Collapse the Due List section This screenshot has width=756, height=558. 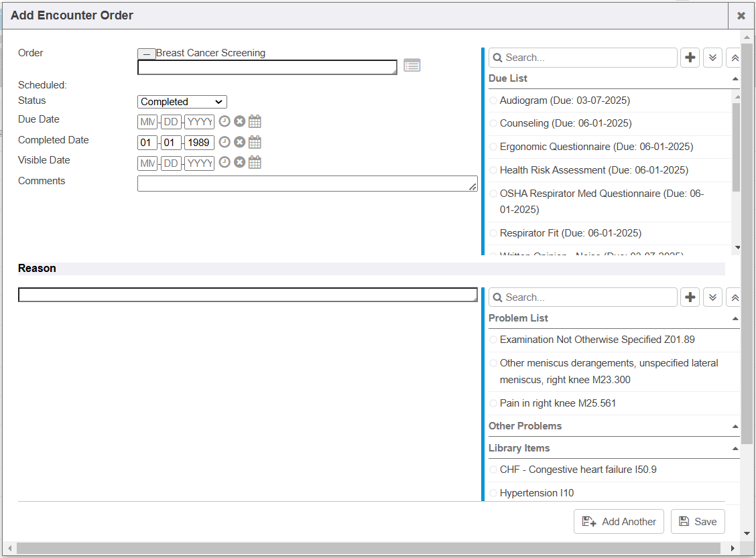pyautogui.click(x=735, y=79)
